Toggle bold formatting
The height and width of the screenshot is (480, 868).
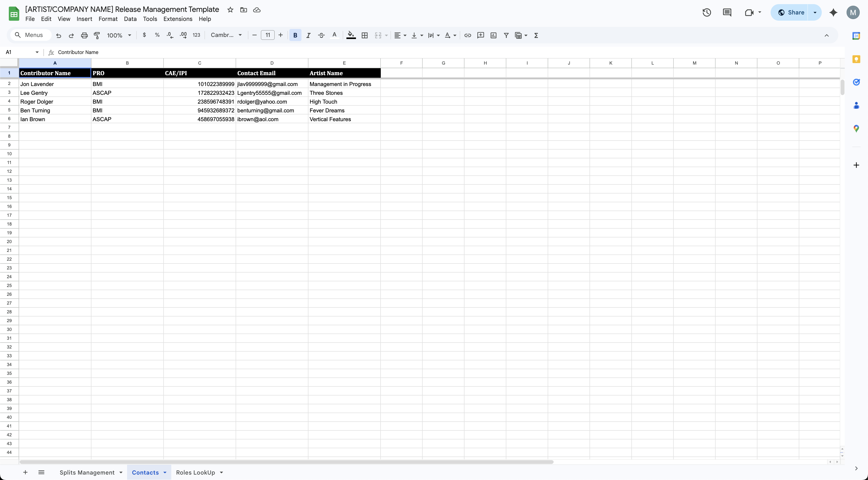coord(295,35)
